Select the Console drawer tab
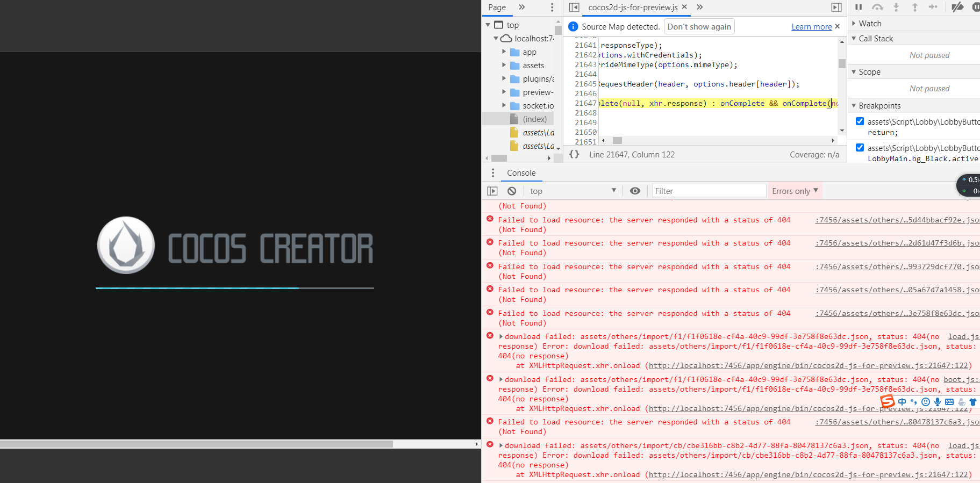This screenshot has height=483, width=980. 521,173
